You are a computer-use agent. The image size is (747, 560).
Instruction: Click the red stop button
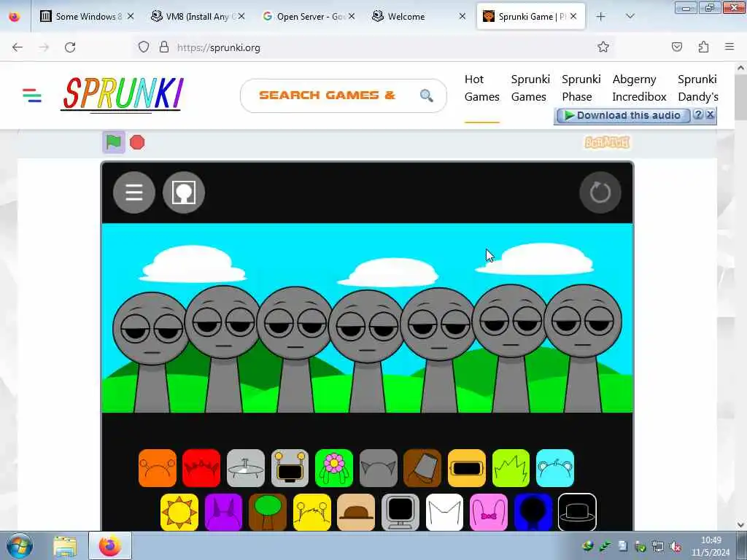(137, 142)
